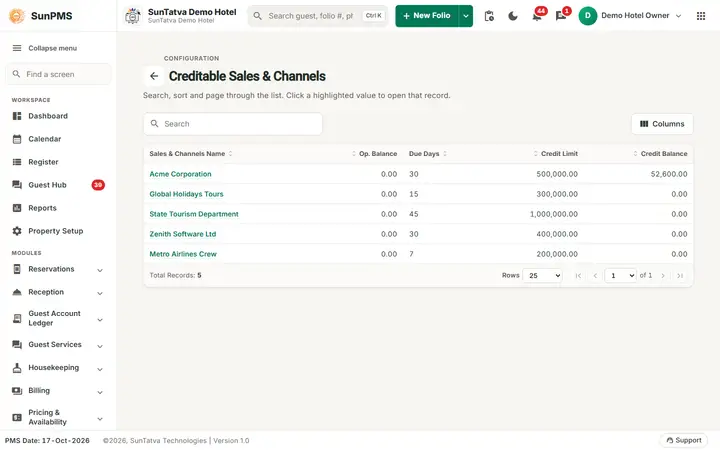Click the Property Setup gear icon
This screenshot has height=450, width=720.
click(17, 231)
